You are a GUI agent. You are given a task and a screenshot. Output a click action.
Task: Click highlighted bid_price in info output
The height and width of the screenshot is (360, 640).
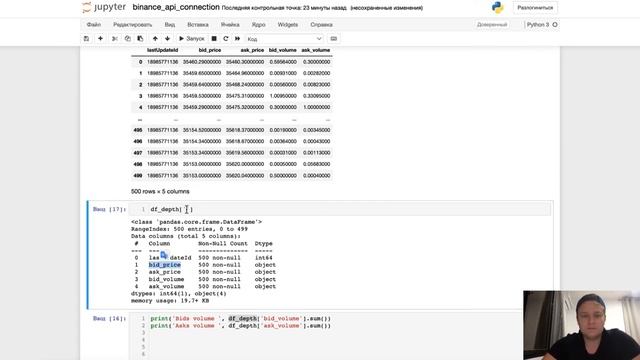pyautogui.click(x=164, y=265)
